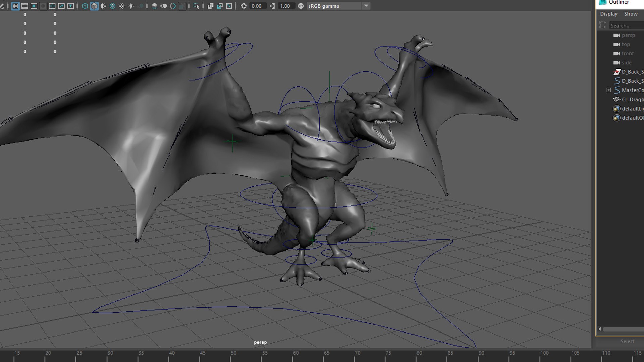
Task: Click the Outliner filter icon beside search
Action: coord(603,25)
